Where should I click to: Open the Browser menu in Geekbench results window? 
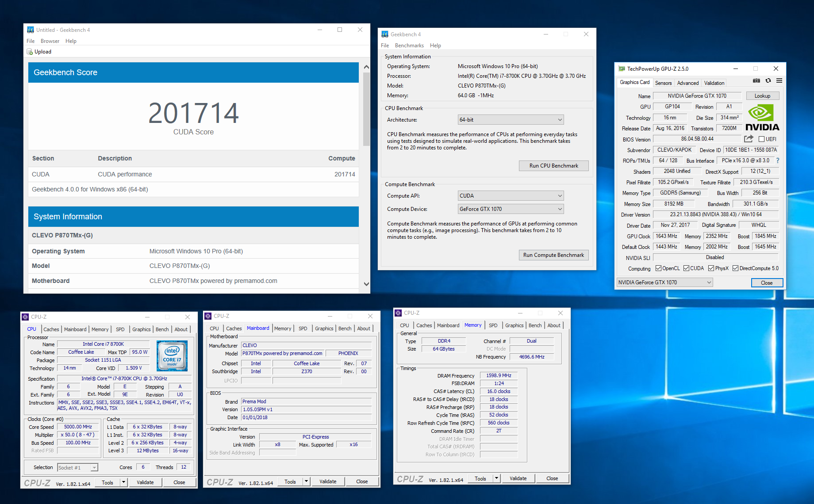pos(50,41)
